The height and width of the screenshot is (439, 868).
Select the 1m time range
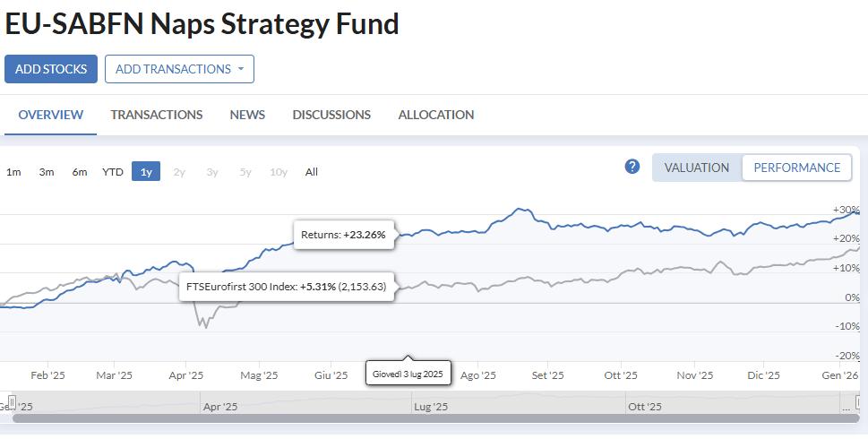tap(13, 172)
